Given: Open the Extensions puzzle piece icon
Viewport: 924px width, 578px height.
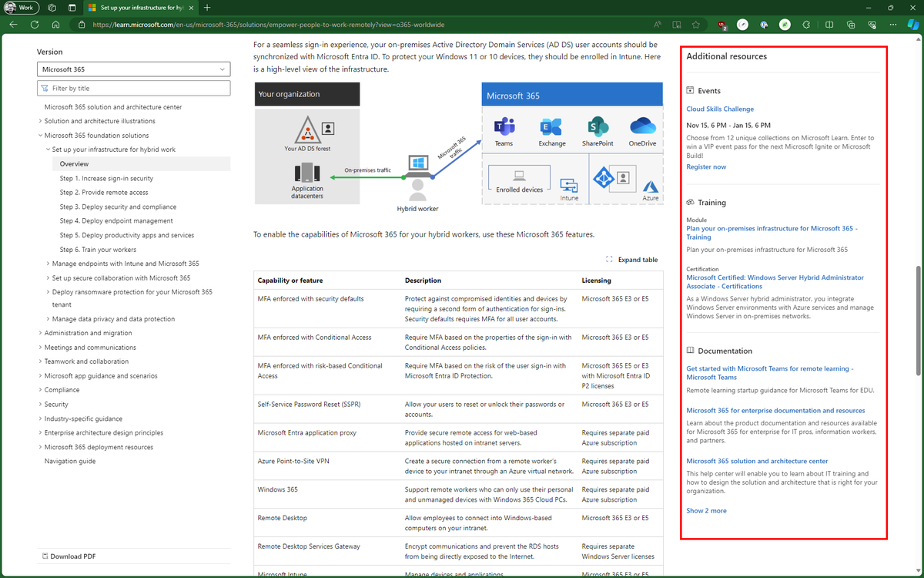Looking at the screenshot, I should (x=806, y=24).
